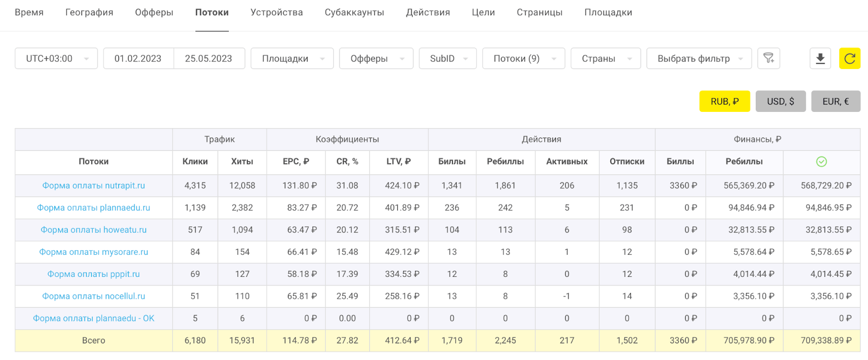Go to the Устройства tab
Screen dimensions: 868x360
277,12
